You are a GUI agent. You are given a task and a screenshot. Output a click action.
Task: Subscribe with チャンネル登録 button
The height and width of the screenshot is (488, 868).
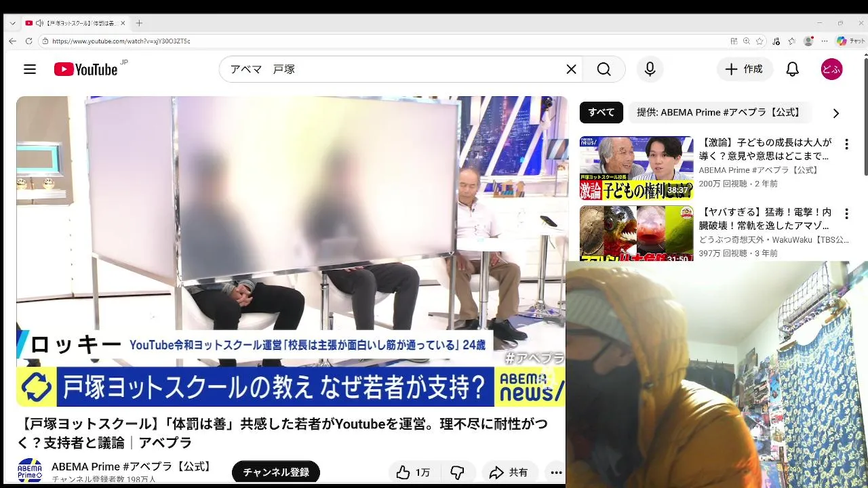[276, 472]
